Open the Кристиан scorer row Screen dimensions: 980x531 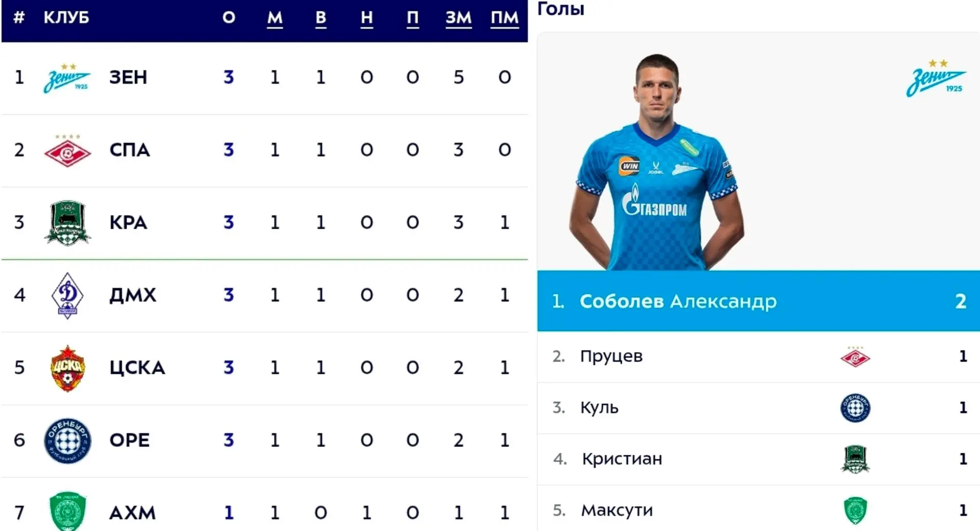tap(758, 459)
